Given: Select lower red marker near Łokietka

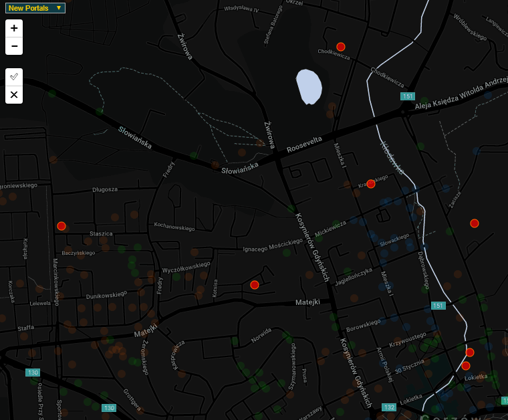Looking at the screenshot, I should click(x=466, y=366).
